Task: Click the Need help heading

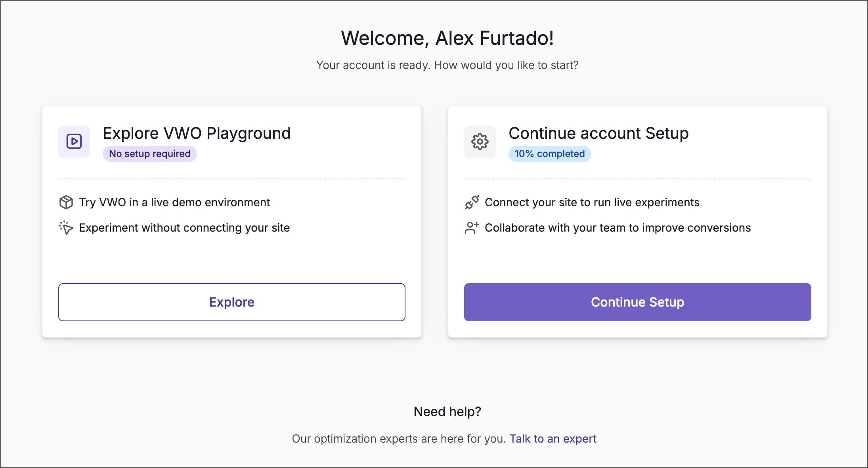Action: coord(447,411)
